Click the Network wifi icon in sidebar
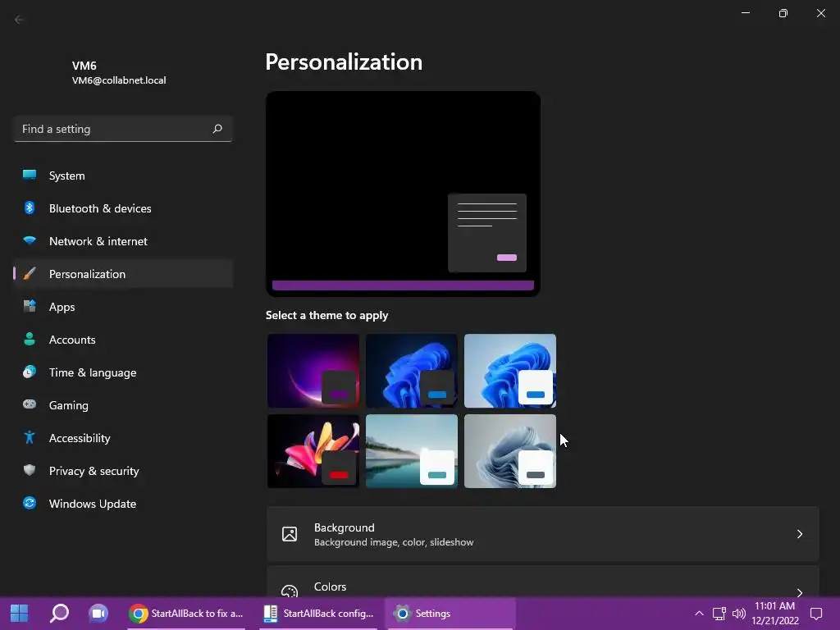Viewport: 840px width, 630px height. (x=30, y=240)
